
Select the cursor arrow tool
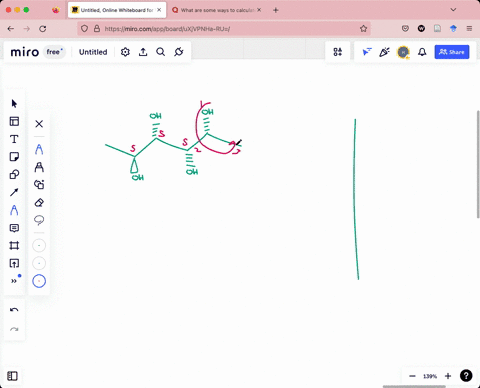(14, 104)
